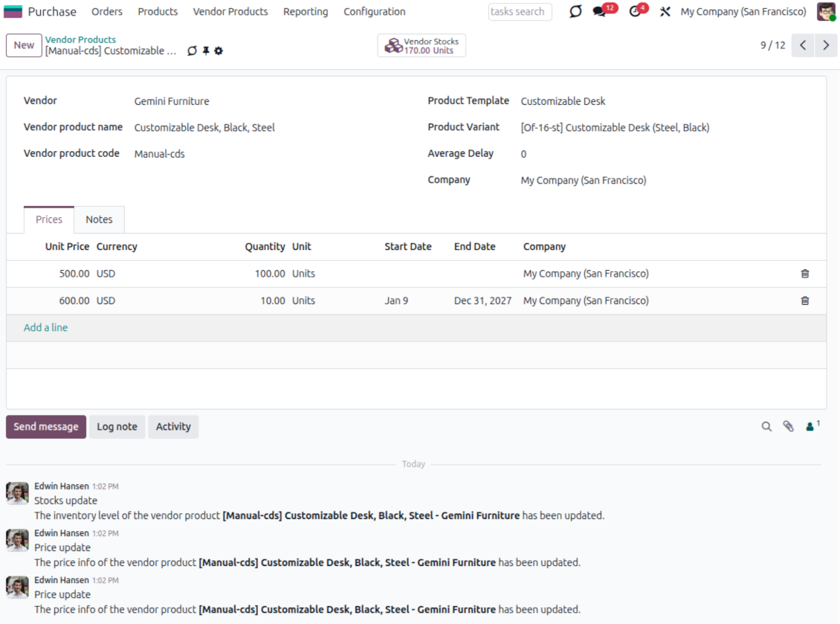Click the paperclip attachments icon
This screenshot has width=840, height=624.
click(x=788, y=427)
